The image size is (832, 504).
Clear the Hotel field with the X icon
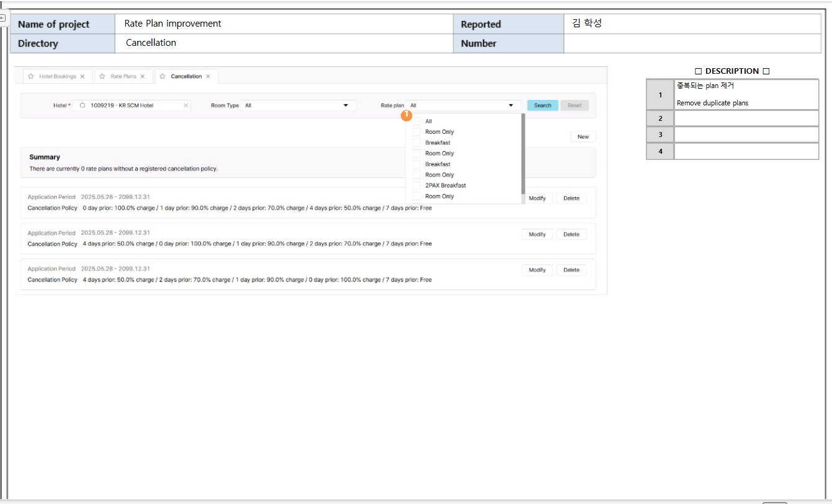pyautogui.click(x=186, y=105)
